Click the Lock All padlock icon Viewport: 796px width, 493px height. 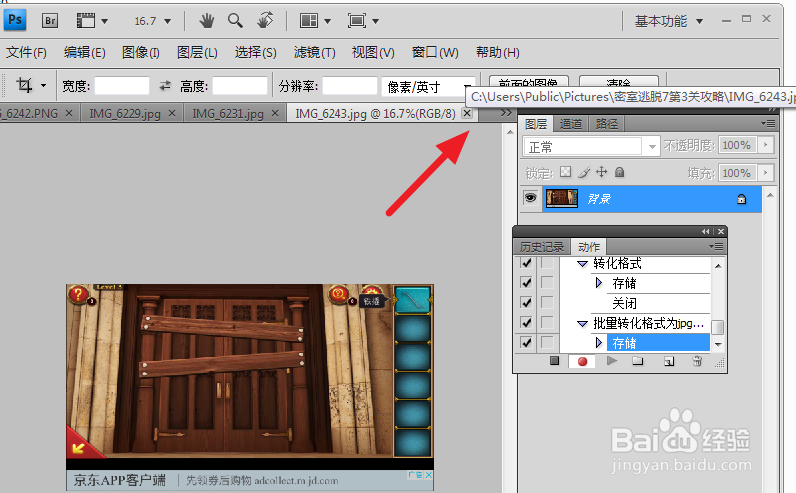[619, 172]
